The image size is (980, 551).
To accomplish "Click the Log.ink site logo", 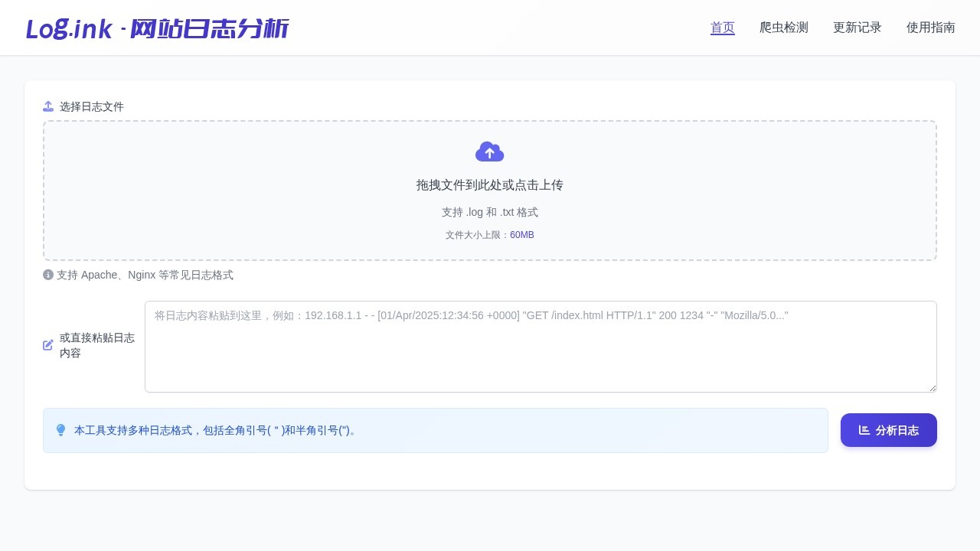I will click(x=157, y=28).
